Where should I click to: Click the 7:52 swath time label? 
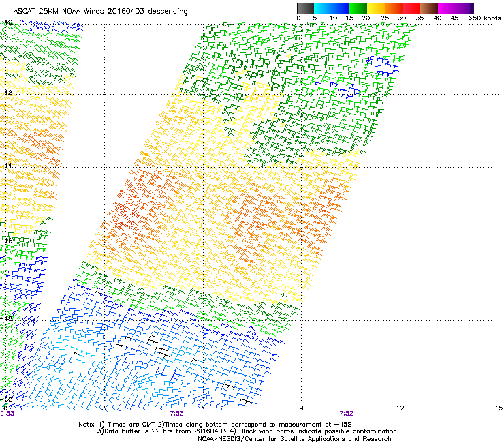pyautogui.click(x=346, y=414)
